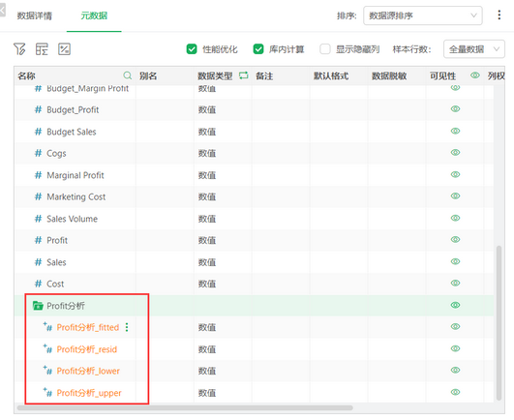
Task: Toggle visibility of the Sales row
Action: pos(455,261)
